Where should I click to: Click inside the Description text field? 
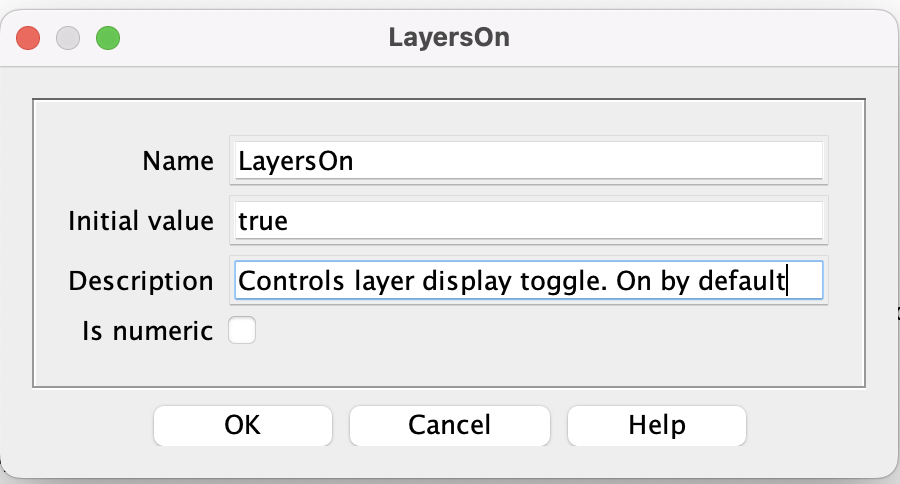pos(529,280)
